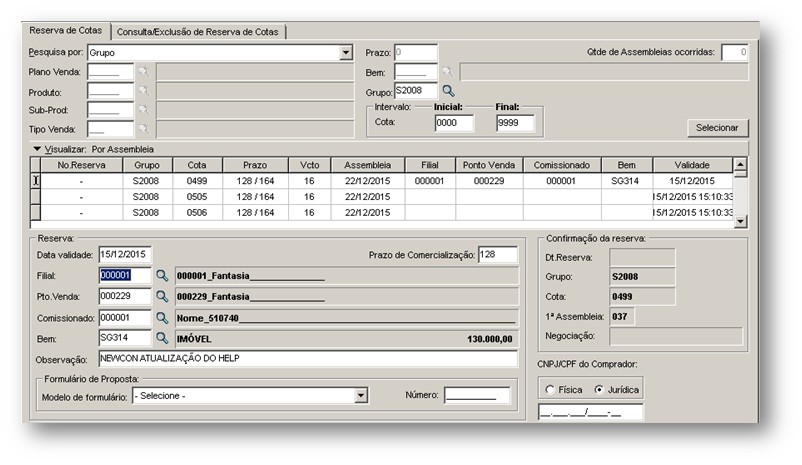The image size is (802, 465).
Task: Click the table scrollbar up arrow
Action: point(740,164)
